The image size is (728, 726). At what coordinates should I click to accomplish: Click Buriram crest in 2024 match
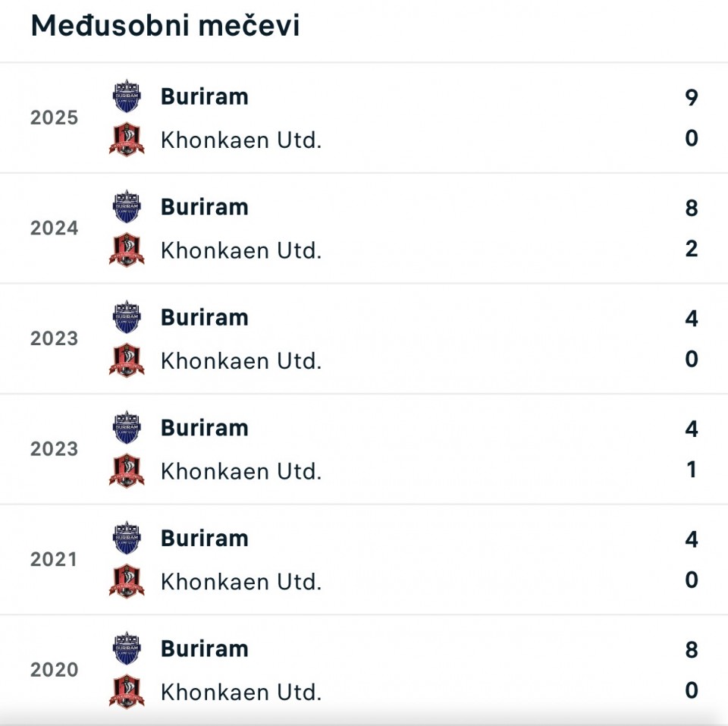(x=127, y=207)
